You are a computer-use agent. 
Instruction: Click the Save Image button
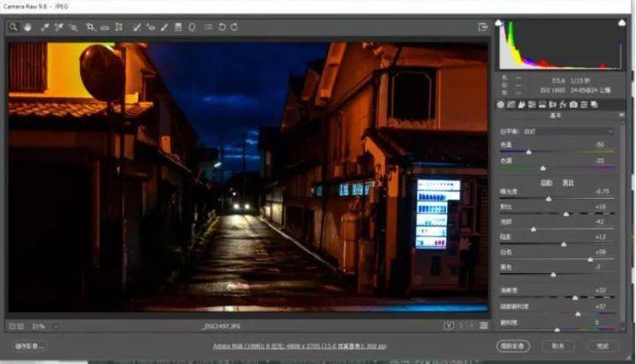[29, 346]
